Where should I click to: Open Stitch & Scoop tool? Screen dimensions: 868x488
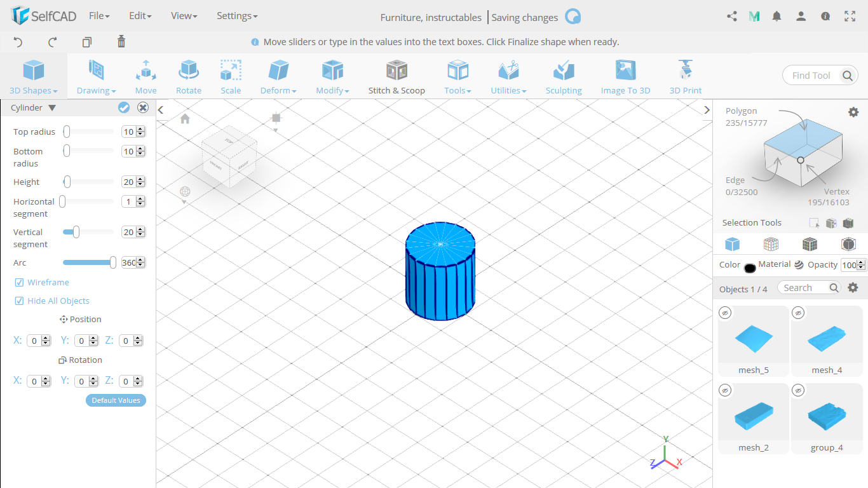[x=397, y=77]
